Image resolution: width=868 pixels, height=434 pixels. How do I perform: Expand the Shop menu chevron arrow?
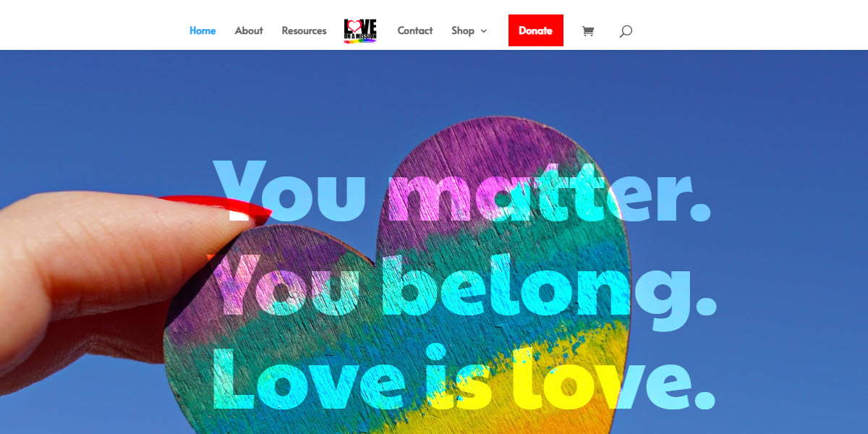coord(484,31)
